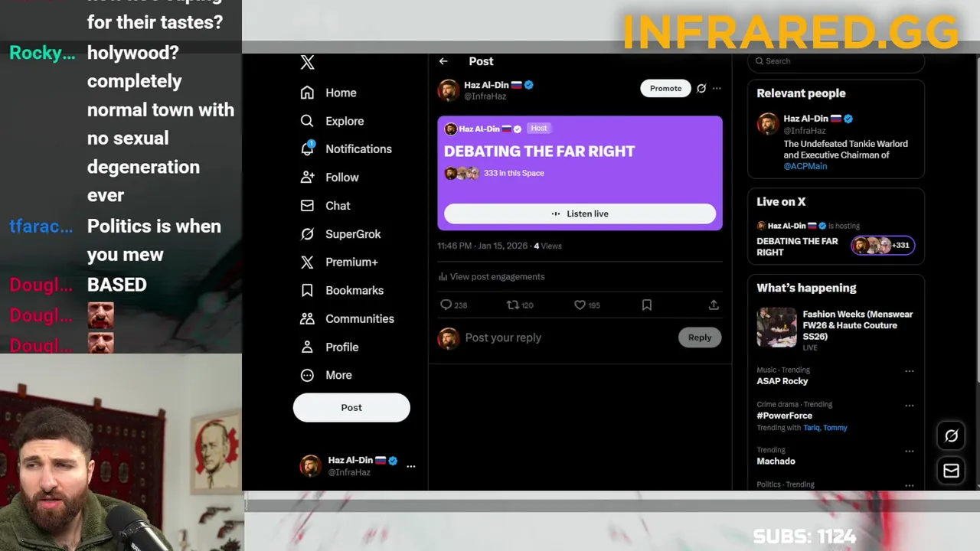The image size is (980, 551).
Task: Open Profile page
Action: (329, 347)
